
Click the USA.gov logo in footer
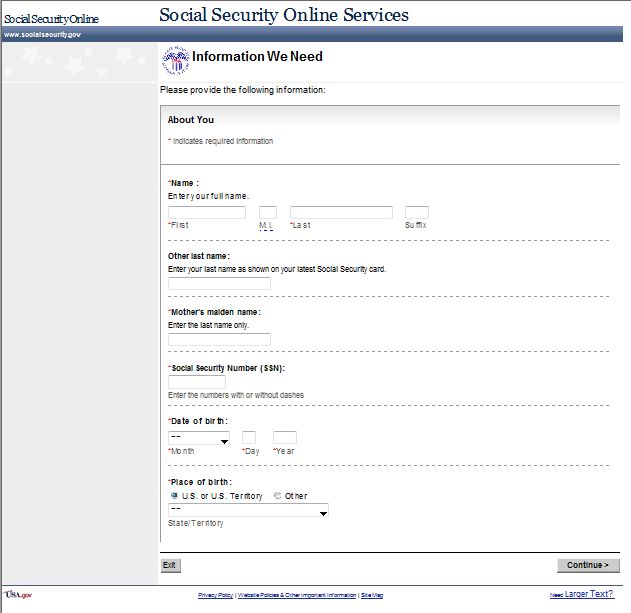19,594
